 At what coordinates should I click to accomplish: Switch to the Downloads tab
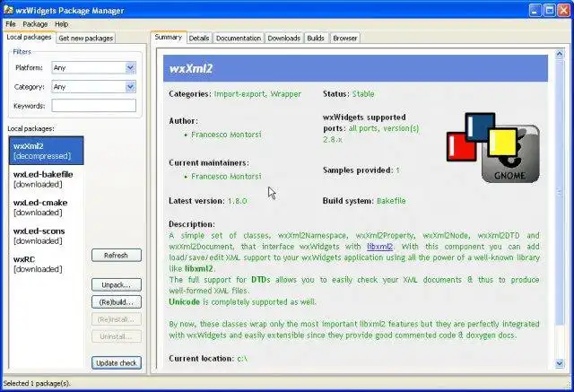click(x=283, y=38)
